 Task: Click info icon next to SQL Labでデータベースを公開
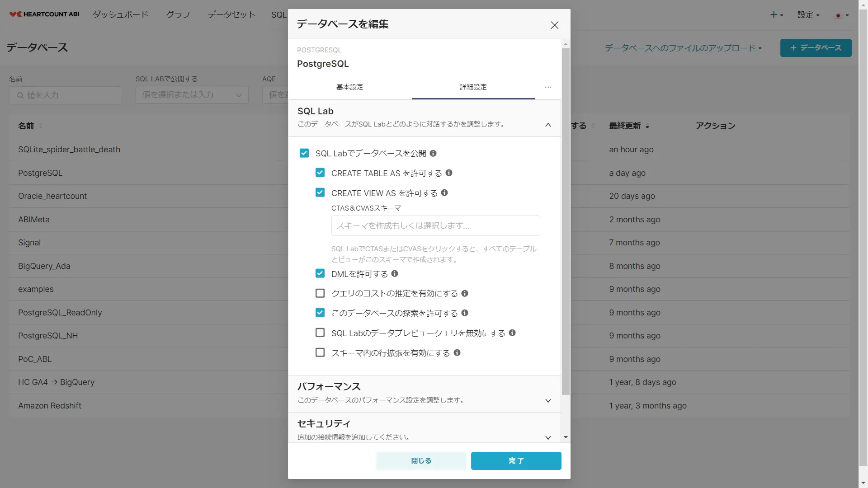(433, 153)
